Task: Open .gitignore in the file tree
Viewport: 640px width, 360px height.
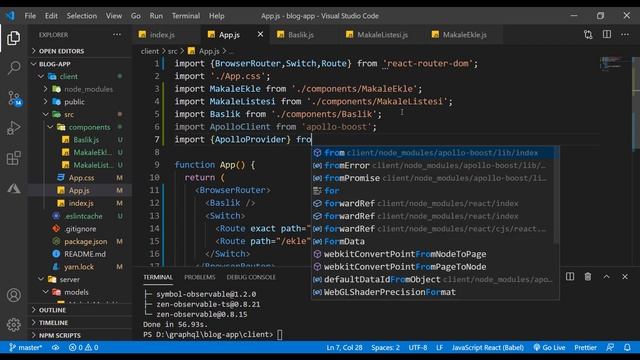Action: (80, 229)
